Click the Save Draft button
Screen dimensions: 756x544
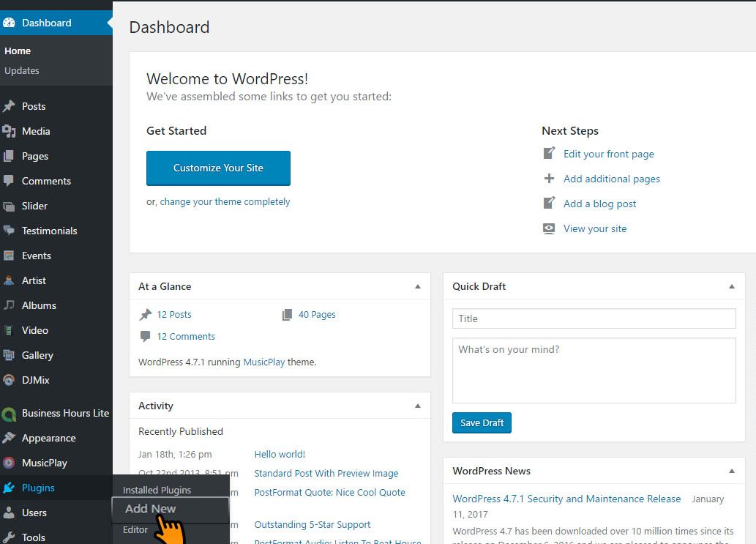(482, 423)
